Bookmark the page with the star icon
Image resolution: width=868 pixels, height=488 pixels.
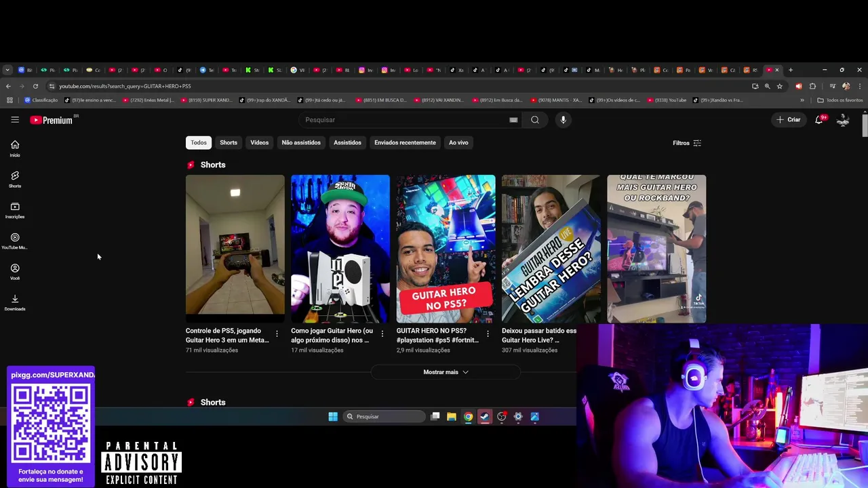(780, 86)
